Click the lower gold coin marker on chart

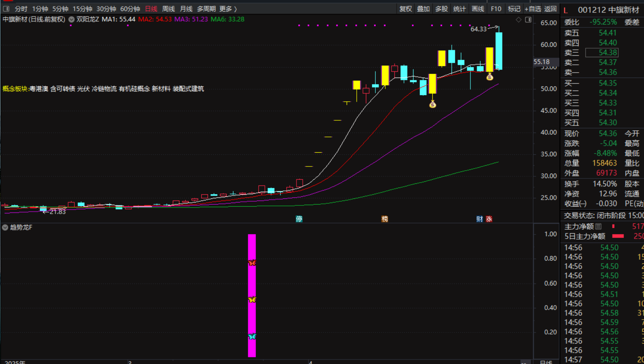(433, 105)
